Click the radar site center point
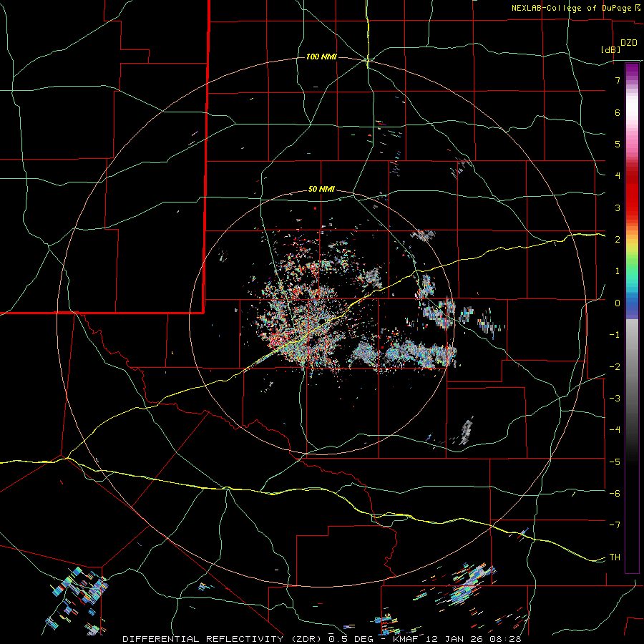Image resolution: width=644 pixels, height=644 pixels. [x=322, y=321]
